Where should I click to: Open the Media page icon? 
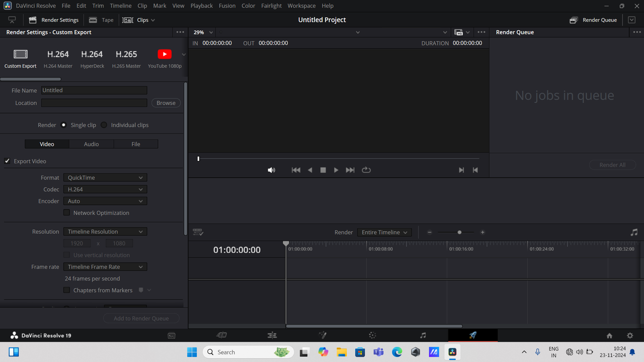pyautogui.click(x=172, y=335)
